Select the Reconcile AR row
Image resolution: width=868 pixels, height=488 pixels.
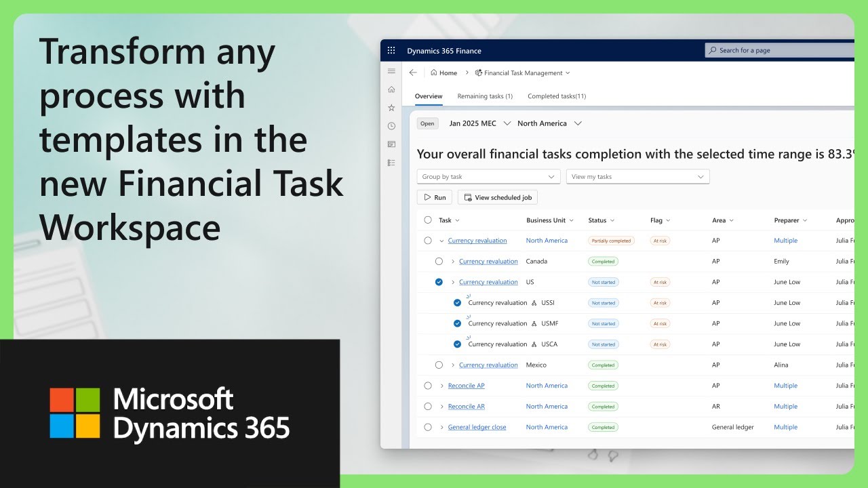pos(428,407)
